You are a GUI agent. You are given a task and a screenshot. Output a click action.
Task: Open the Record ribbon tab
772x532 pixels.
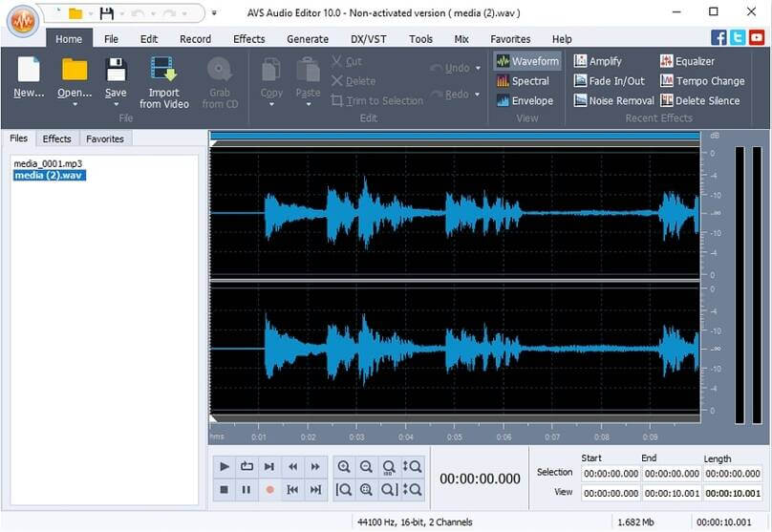click(196, 39)
